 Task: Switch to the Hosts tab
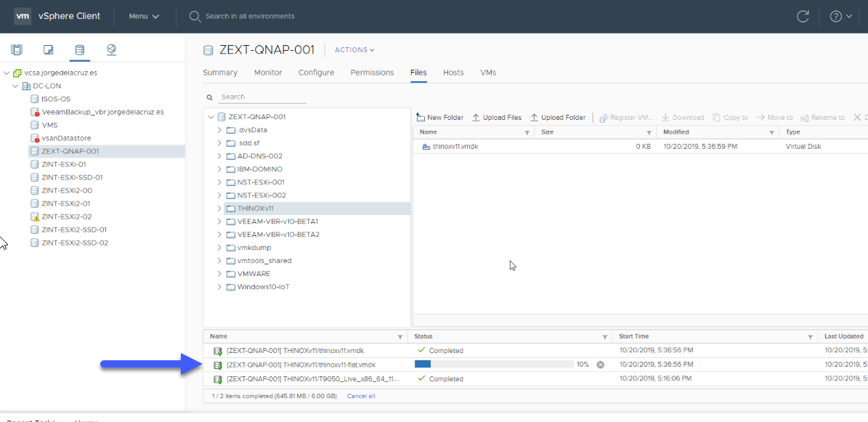click(453, 73)
